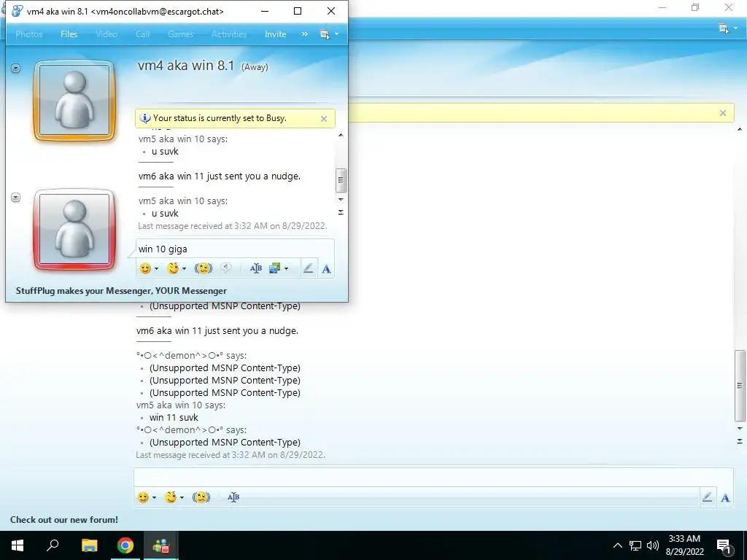Select text A mode in background chat
Viewport: 747px width, 560px height.
(725, 497)
